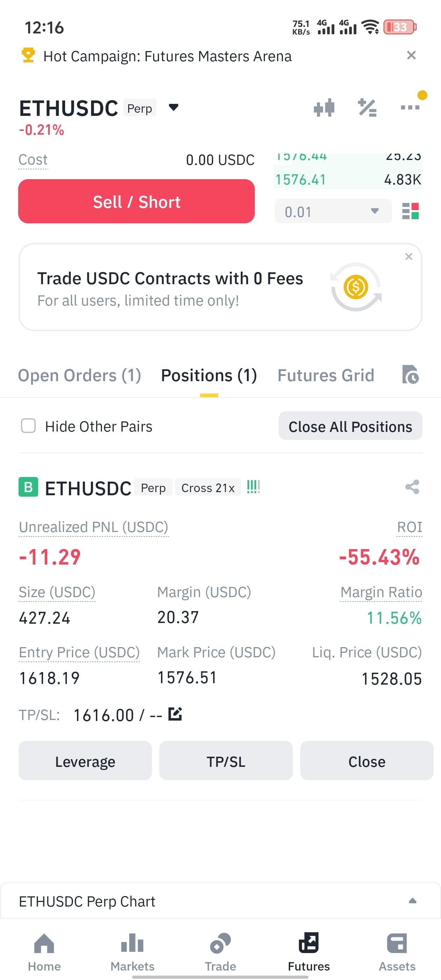Image resolution: width=441 pixels, height=980 pixels.
Task: Tap the Sell / Short button
Action: 136,202
